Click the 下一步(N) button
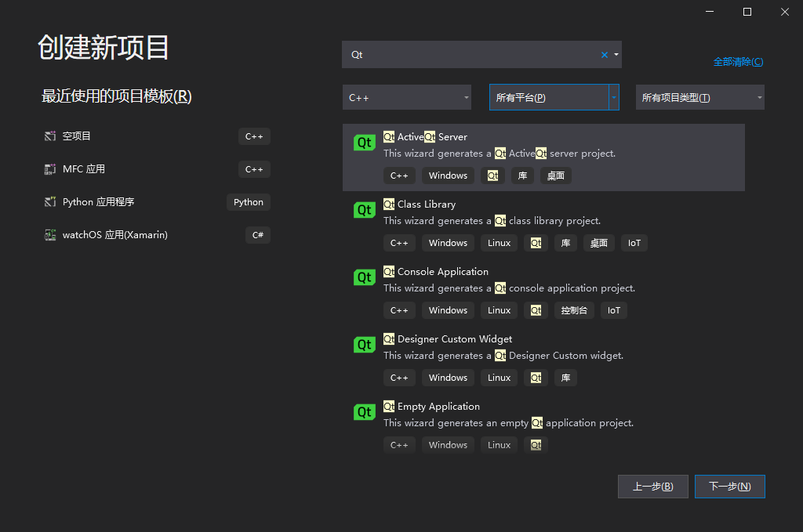Viewport: 803px width, 532px height. pyautogui.click(x=730, y=487)
